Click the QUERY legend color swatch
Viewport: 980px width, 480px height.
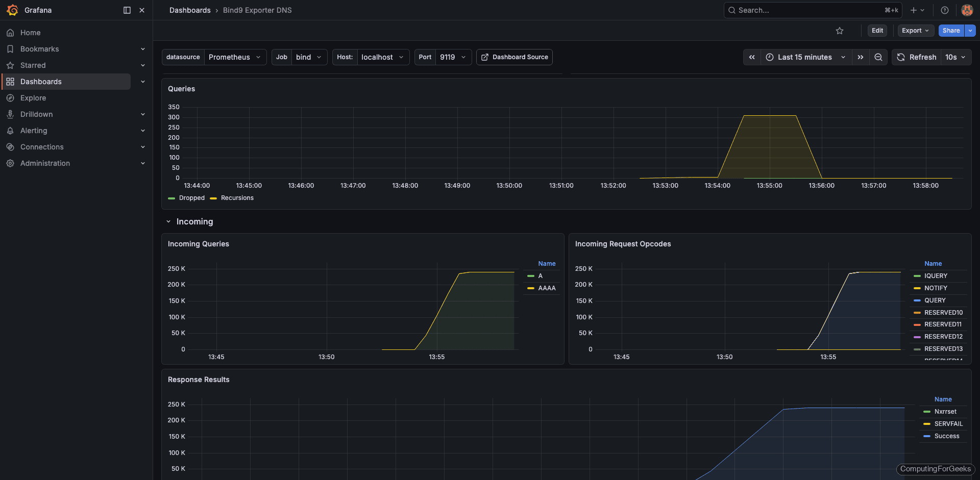918,300
